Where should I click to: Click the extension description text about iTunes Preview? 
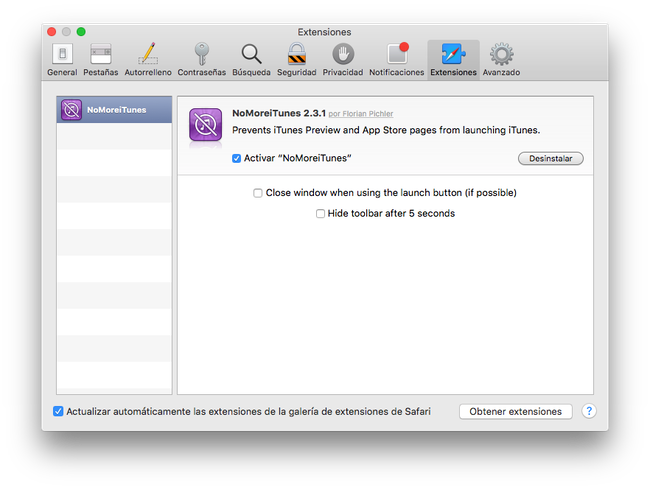click(x=386, y=130)
